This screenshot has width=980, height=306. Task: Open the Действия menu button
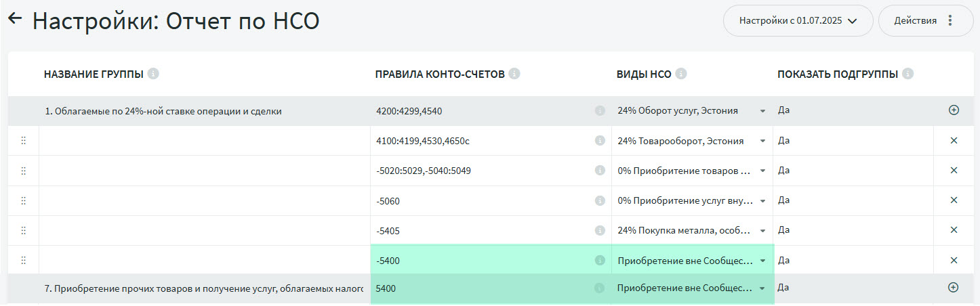coord(925,20)
